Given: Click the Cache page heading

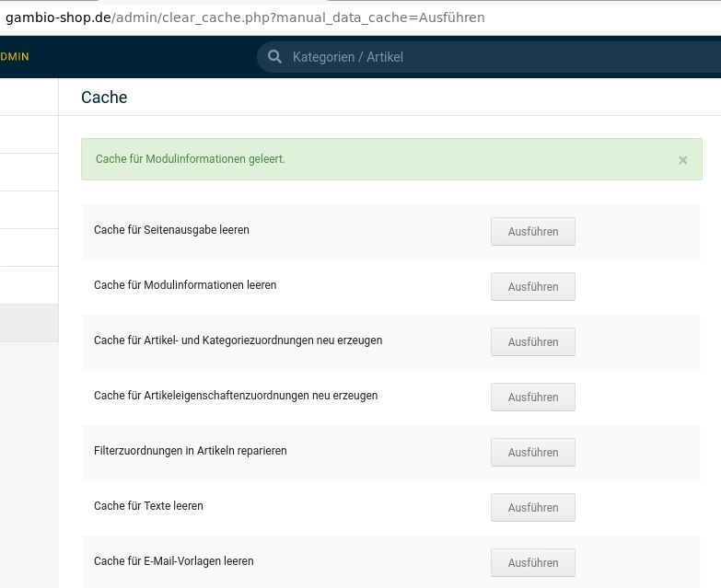Looking at the screenshot, I should tap(104, 98).
